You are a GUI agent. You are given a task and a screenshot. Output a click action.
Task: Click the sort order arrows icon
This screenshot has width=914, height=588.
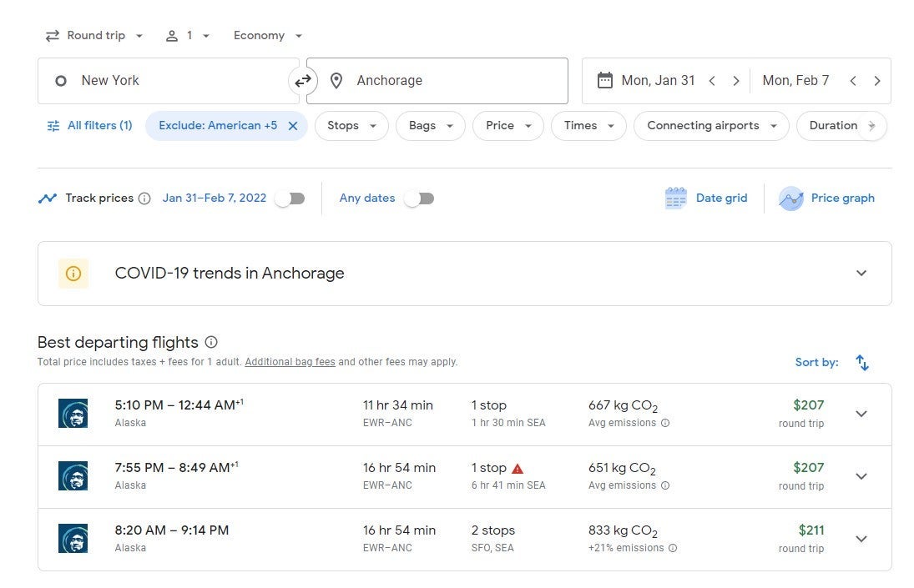point(862,363)
